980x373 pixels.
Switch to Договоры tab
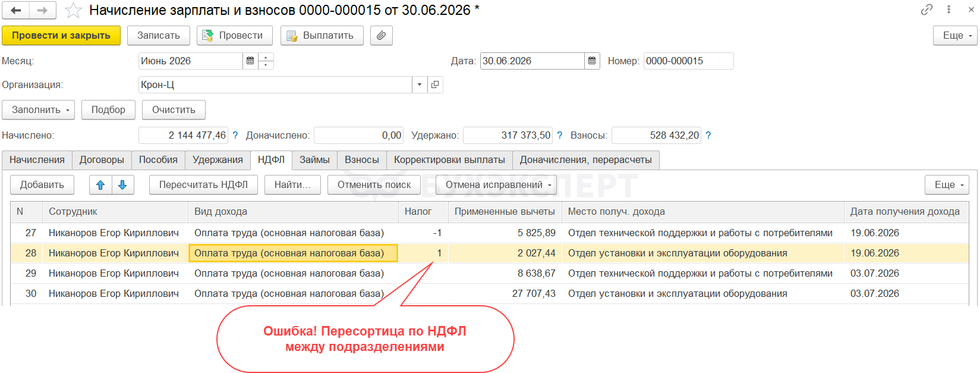click(x=102, y=160)
